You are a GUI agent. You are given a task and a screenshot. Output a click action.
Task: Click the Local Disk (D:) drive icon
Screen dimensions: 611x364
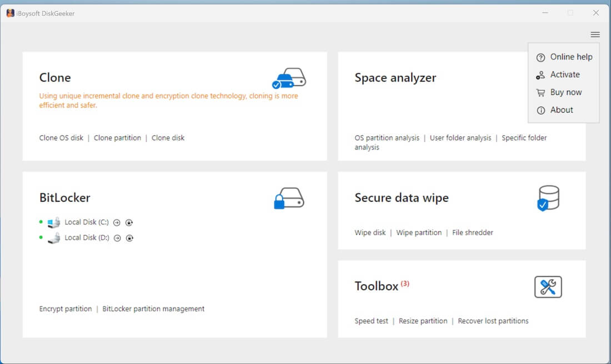54,238
